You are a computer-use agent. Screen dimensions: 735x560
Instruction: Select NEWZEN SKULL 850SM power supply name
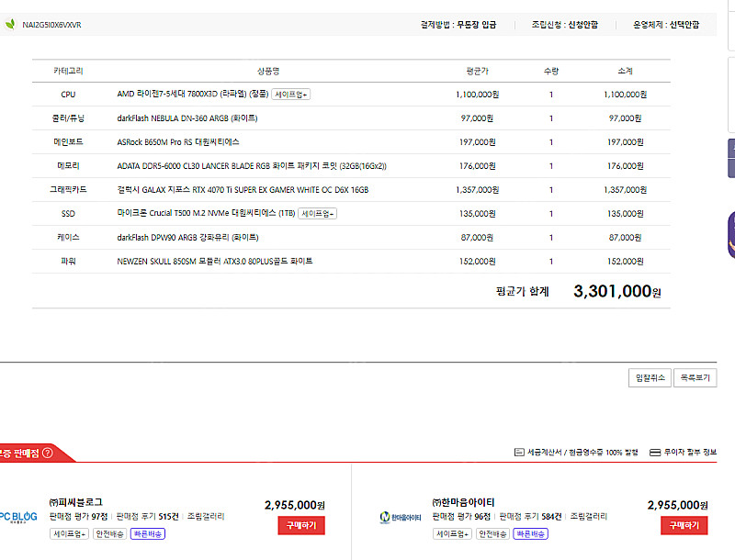pyautogui.click(x=215, y=262)
